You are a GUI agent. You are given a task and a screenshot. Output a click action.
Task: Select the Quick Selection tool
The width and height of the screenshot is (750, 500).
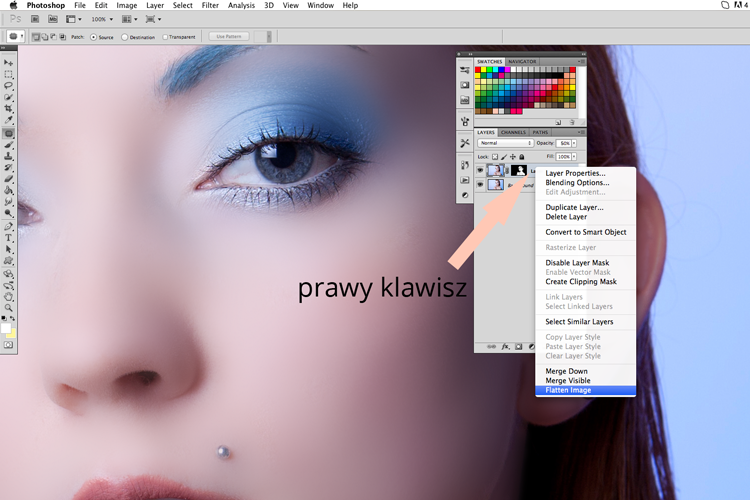tap(8, 97)
